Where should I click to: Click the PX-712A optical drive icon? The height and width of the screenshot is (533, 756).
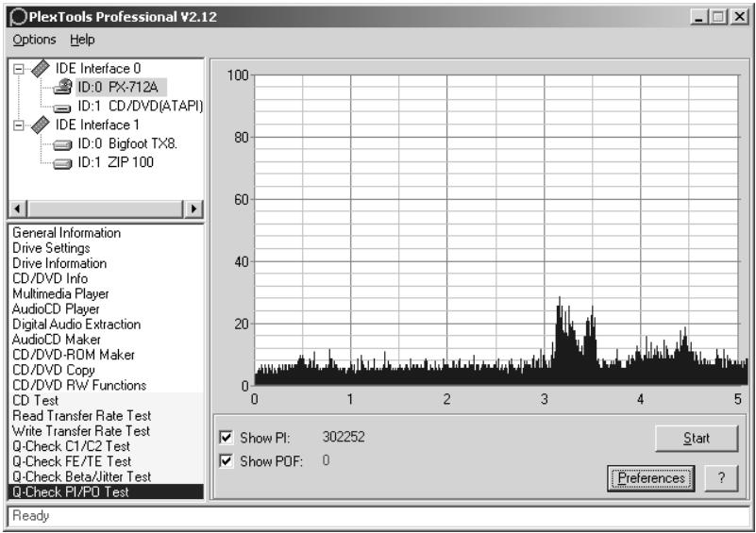[62, 87]
